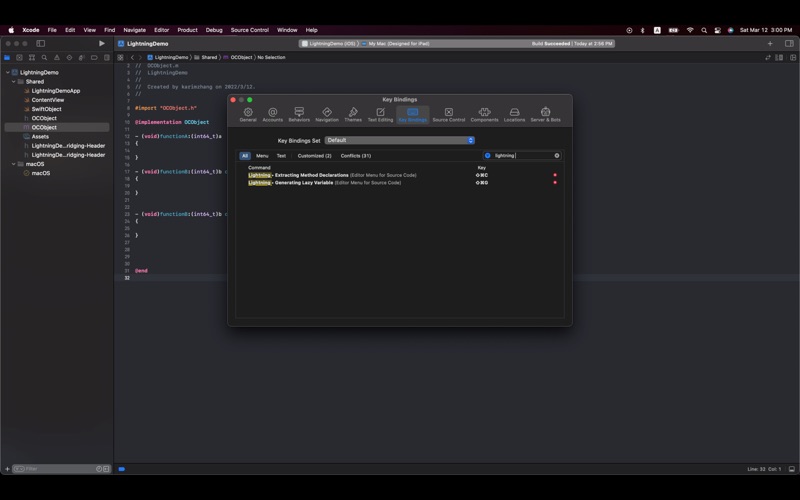Collapse the LightningDemo project tree
Image resolution: width=800 pixels, height=500 pixels.
pyautogui.click(x=8, y=72)
